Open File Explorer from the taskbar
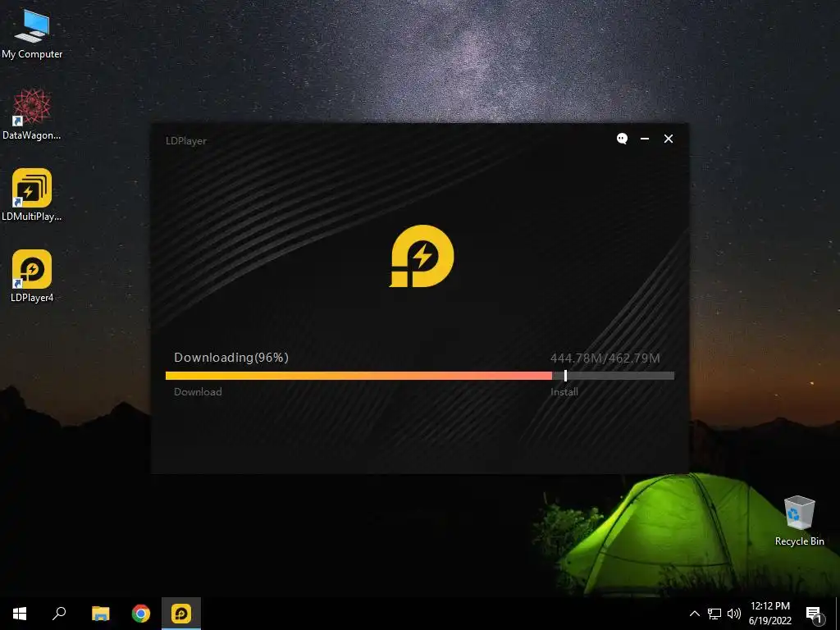The height and width of the screenshot is (630, 840). (x=100, y=614)
